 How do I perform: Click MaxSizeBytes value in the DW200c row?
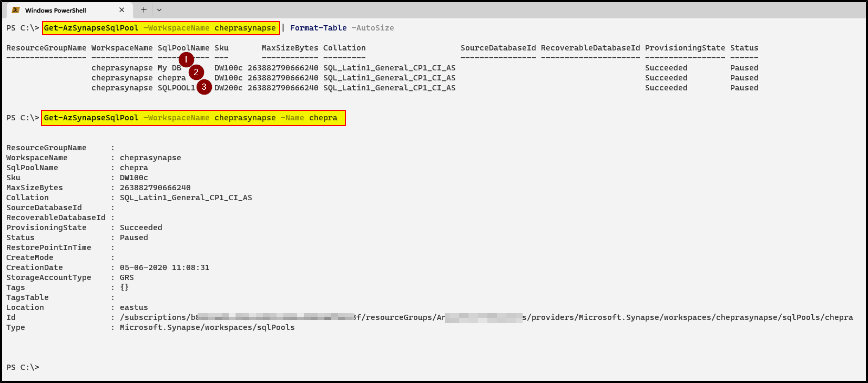pyautogui.click(x=283, y=88)
